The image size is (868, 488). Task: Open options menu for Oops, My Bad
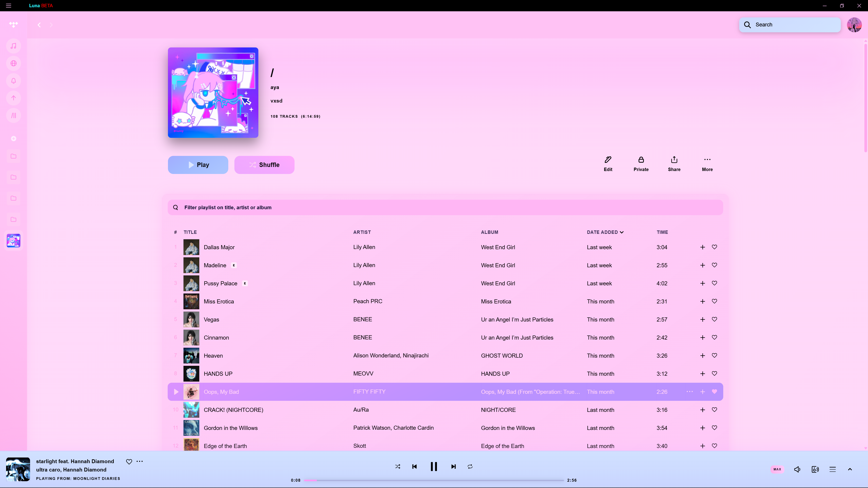pyautogui.click(x=690, y=392)
